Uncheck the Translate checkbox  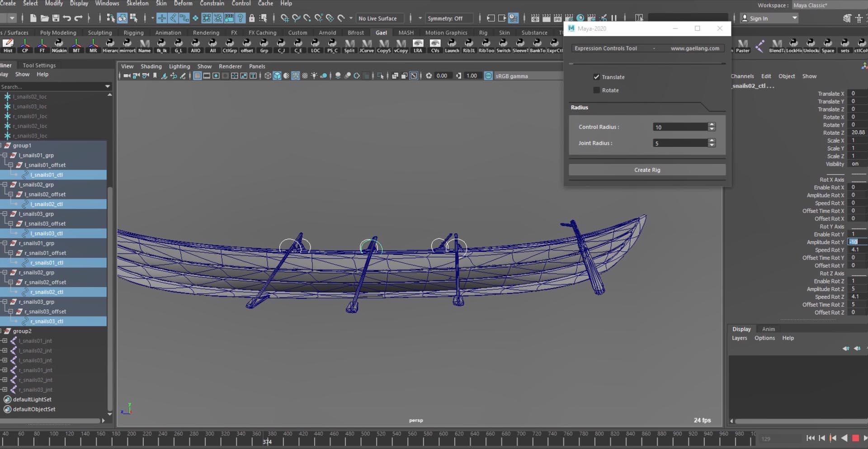[596, 77]
